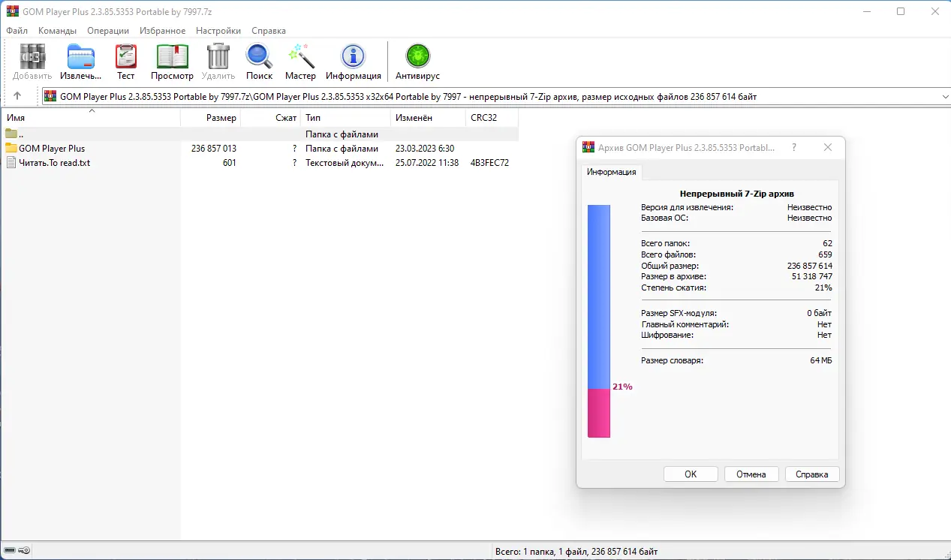Click the 'Всего файлов' value 659
Viewport: 951px width, 560px height.
(x=825, y=254)
